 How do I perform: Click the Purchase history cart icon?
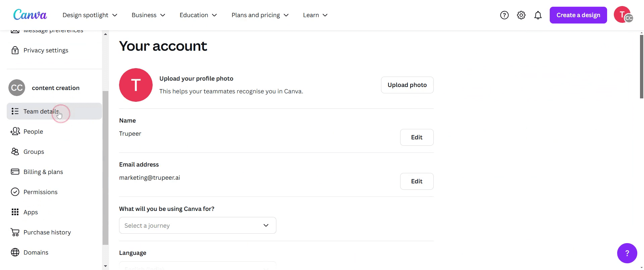pyautogui.click(x=15, y=232)
